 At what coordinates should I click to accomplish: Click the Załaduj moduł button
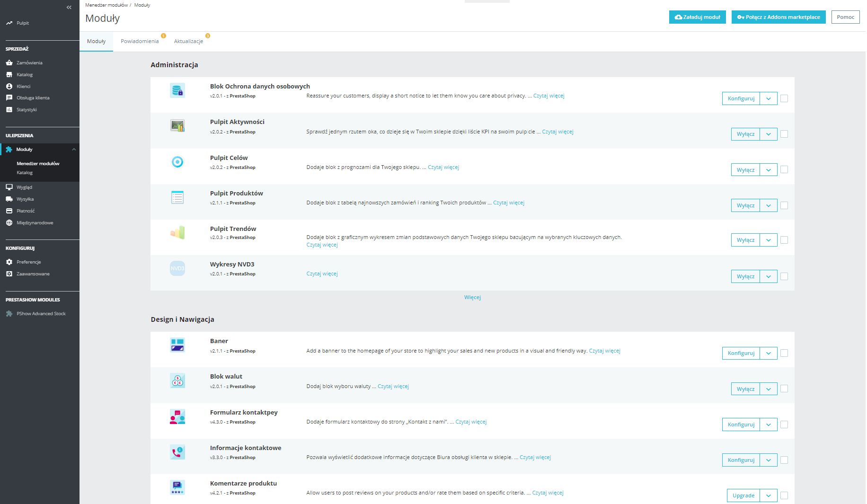(697, 17)
